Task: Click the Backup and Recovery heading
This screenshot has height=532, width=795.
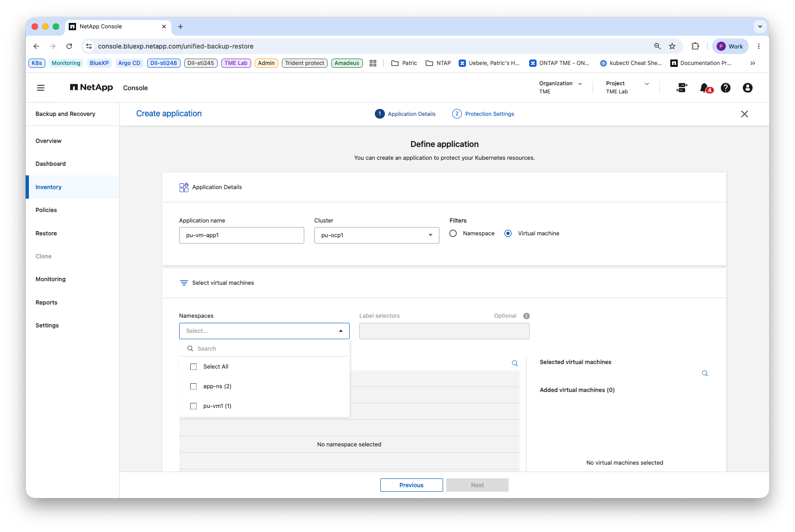Action: 66,114
